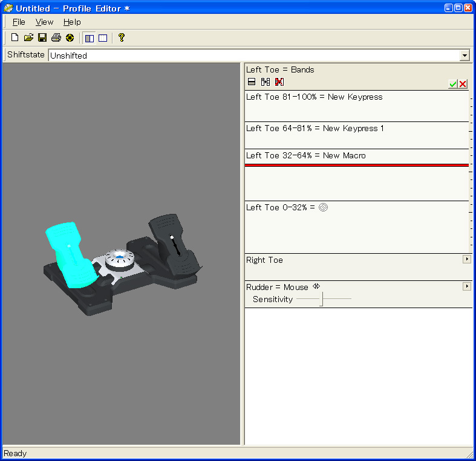Print the current profile
The height and width of the screenshot is (461, 476).
(56, 37)
